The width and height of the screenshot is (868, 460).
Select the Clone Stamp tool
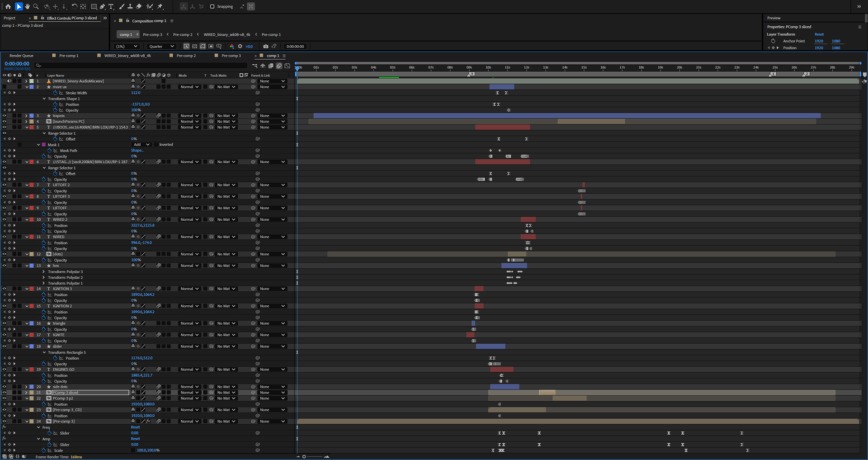pyautogui.click(x=130, y=6)
